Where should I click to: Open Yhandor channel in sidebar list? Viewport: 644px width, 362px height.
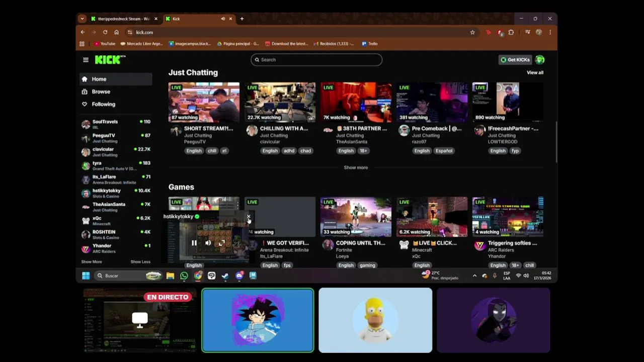point(116,248)
